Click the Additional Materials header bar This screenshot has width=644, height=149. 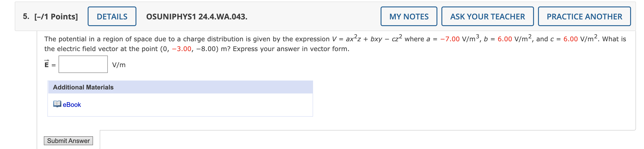180,87
